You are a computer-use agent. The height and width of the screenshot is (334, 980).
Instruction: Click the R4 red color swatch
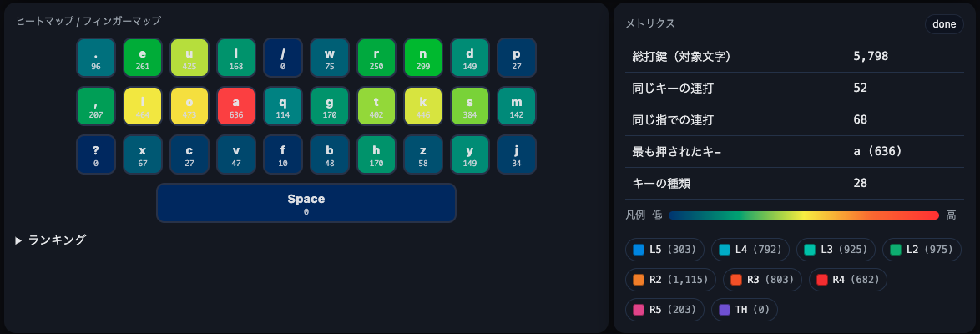pos(822,280)
